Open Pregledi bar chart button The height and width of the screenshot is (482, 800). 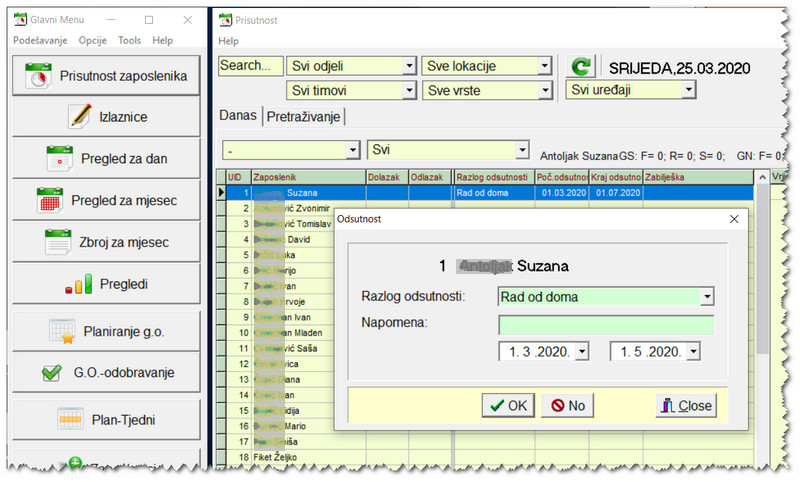pyautogui.click(x=106, y=284)
